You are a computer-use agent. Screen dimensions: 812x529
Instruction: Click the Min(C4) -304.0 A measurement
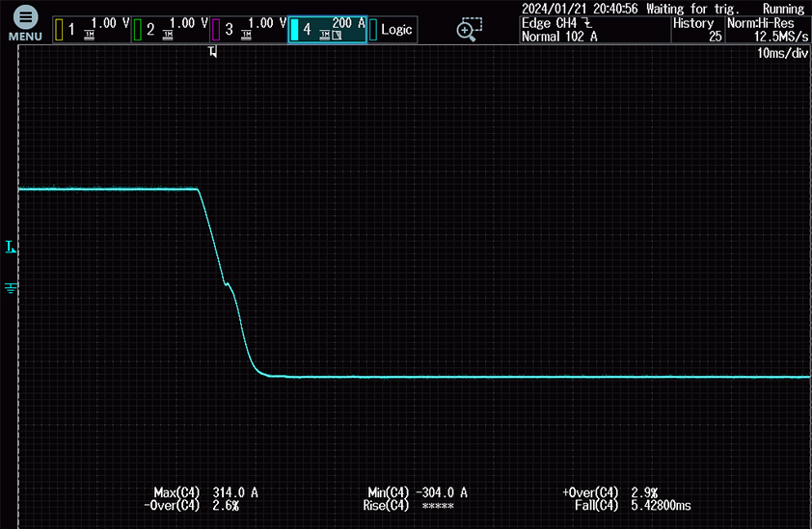tap(418, 492)
